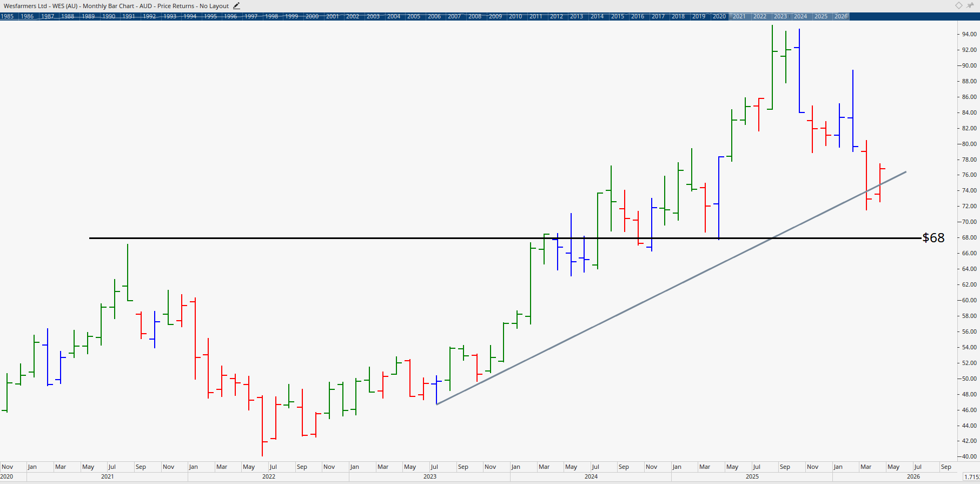Viewport: 980px width, 484px height.
Task: Jump to 2014 in the top year navigator
Action: click(597, 16)
